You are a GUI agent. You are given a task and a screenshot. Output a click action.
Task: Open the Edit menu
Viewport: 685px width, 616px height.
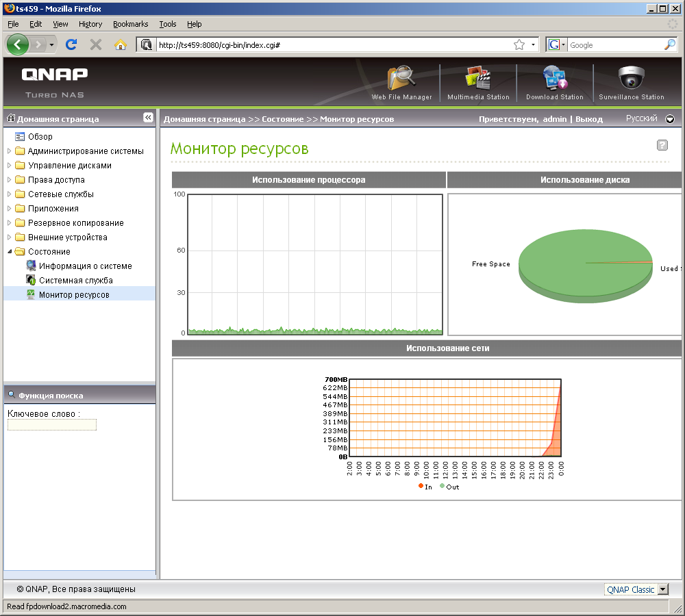pos(36,24)
